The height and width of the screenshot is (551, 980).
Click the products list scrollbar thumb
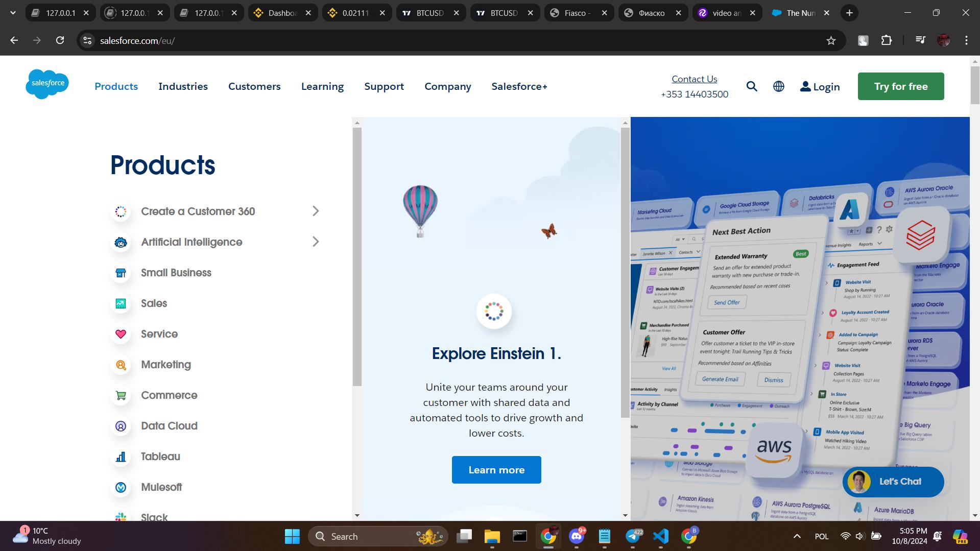pos(357,257)
